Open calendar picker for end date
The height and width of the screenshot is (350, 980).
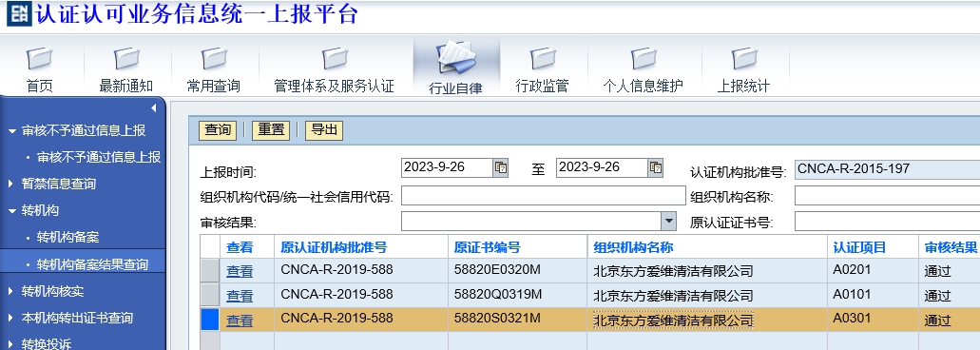click(x=656, y=167)
